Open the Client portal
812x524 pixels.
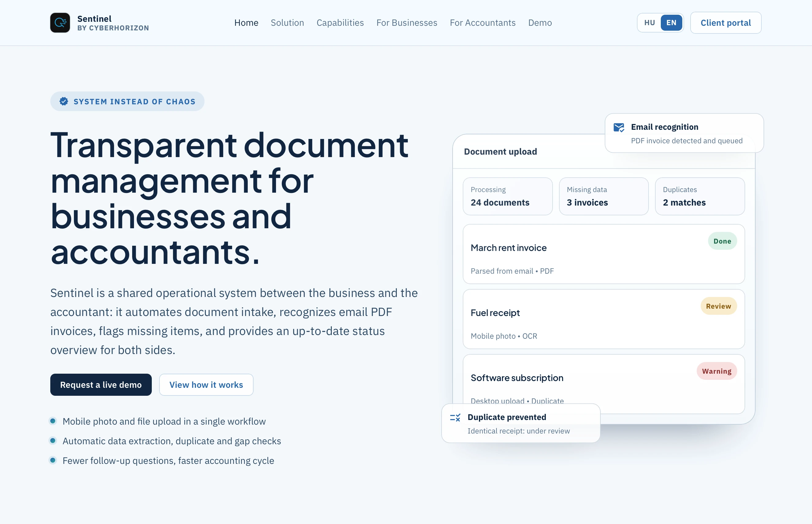[x=726, y=23]
